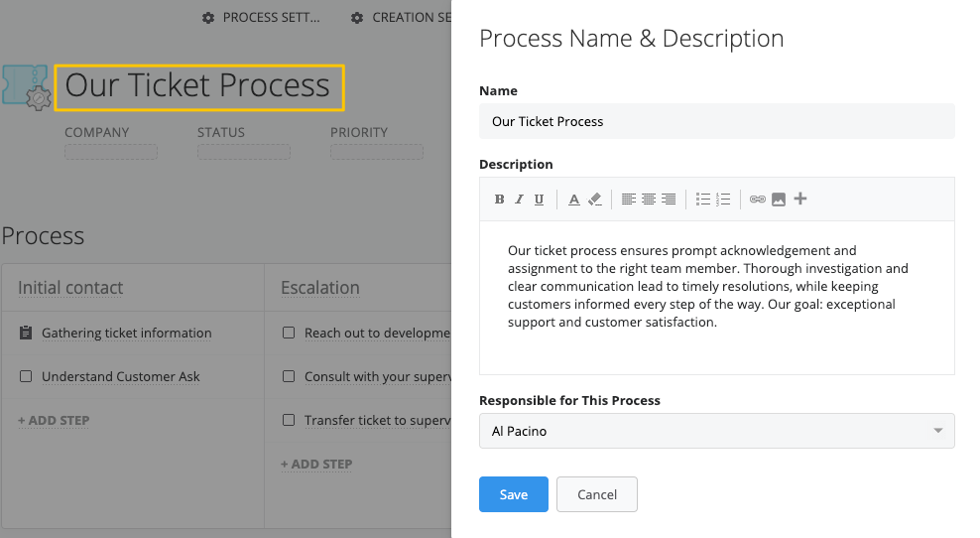Insert a link into description
Screen dimensions: 980x538
point(758,200)
